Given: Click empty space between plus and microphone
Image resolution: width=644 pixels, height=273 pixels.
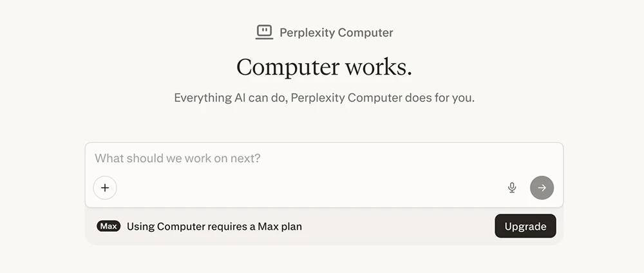Looking at the screenshot, I should 309,188.
